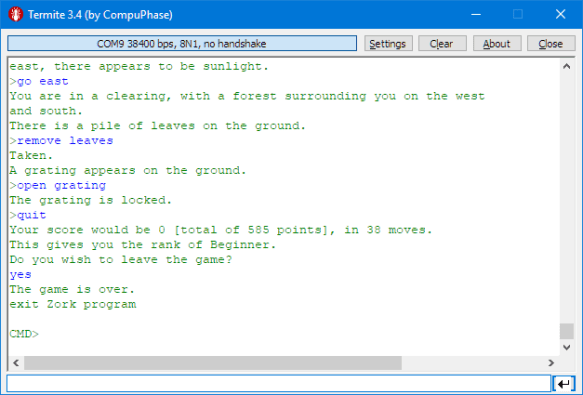Minimize the Termite window
Screen dimensions: 583x395
pos(476,15)
